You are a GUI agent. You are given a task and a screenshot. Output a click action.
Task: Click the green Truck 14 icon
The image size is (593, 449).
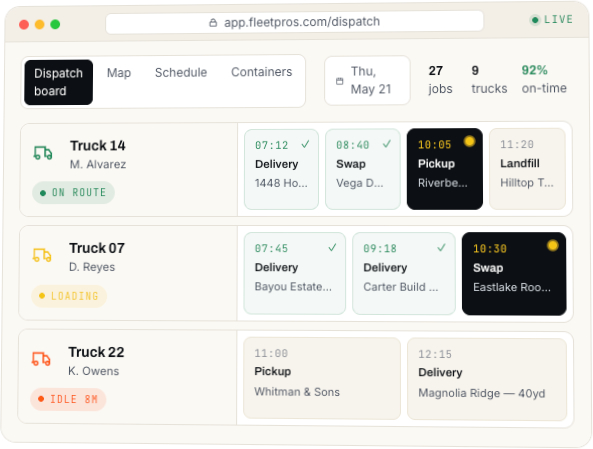[43, 153]
